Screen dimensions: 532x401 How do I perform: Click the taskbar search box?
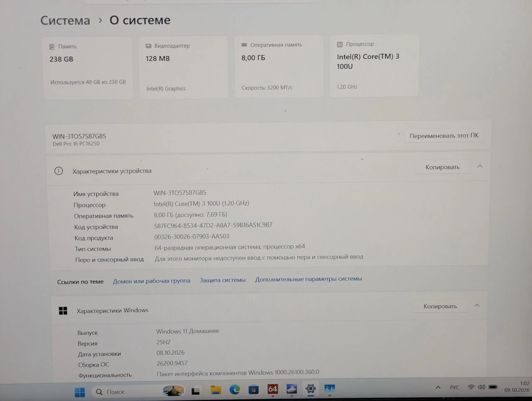138,391
